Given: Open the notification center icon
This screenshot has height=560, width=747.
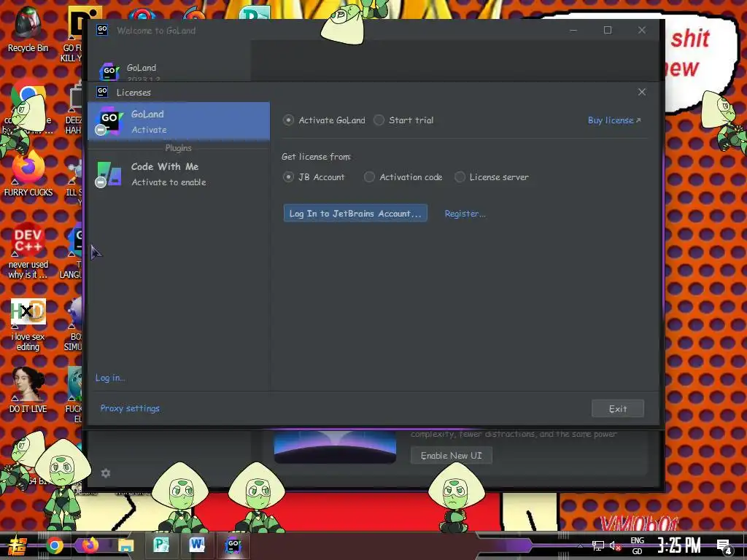Looking at the screenshot, I should pos(724,546).
